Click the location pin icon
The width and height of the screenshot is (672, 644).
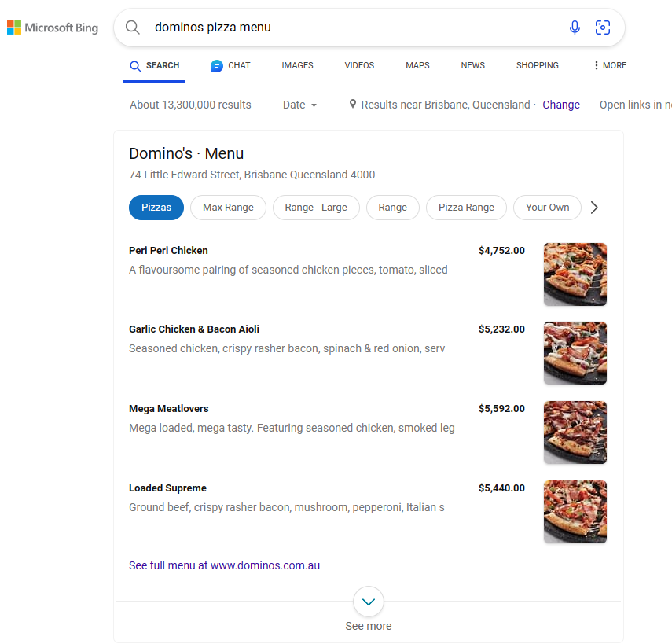point(353,104)
